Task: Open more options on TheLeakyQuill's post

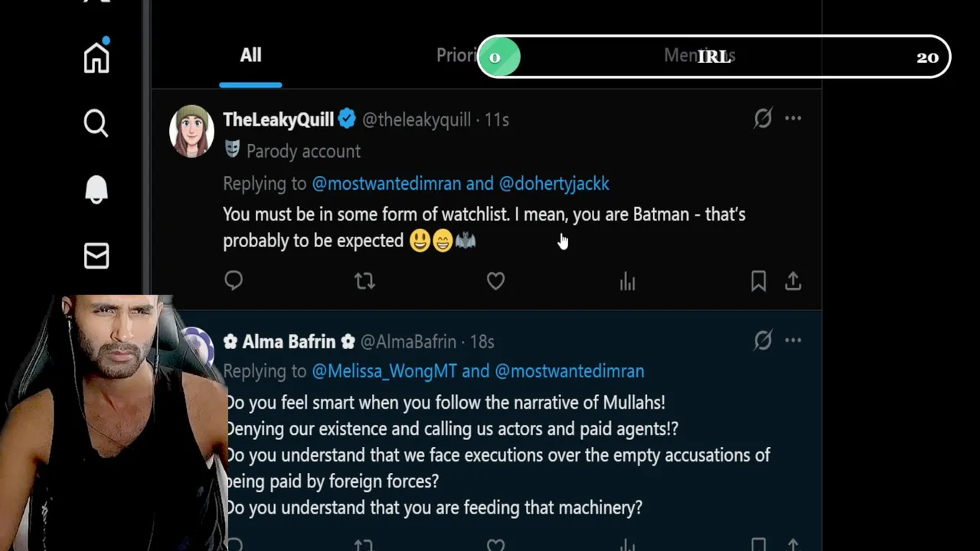Action: [793, 118]
